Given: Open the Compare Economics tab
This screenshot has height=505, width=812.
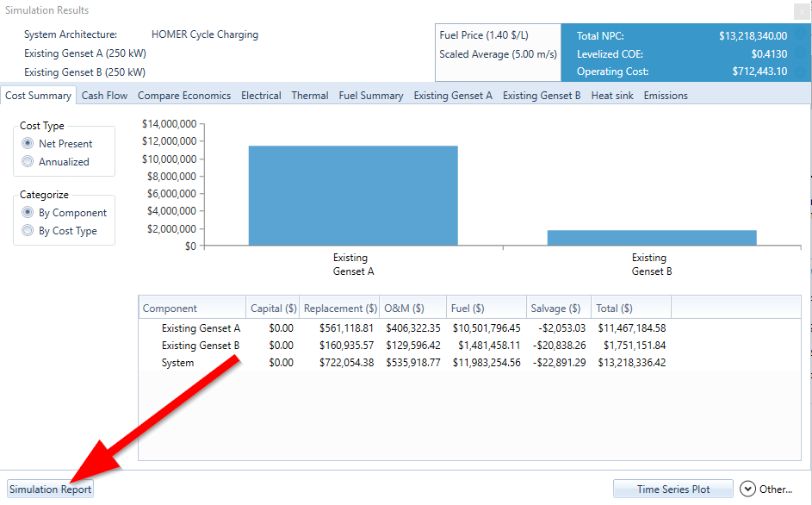Looking at the screenshot, I should tap(184, 96).
